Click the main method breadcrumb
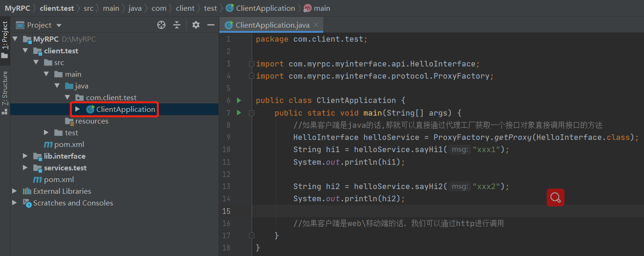Image resolution: width=644 pixels, height=256 pixels. pos(322,8)
